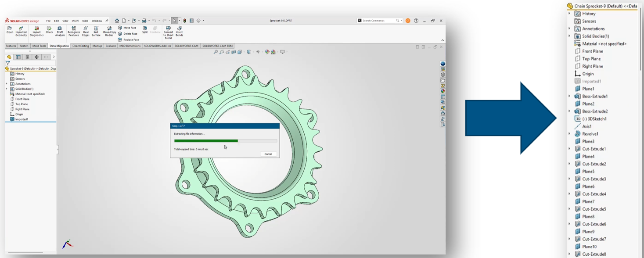
Task: Click the orange user account icon
Action: tap(408, 21)
